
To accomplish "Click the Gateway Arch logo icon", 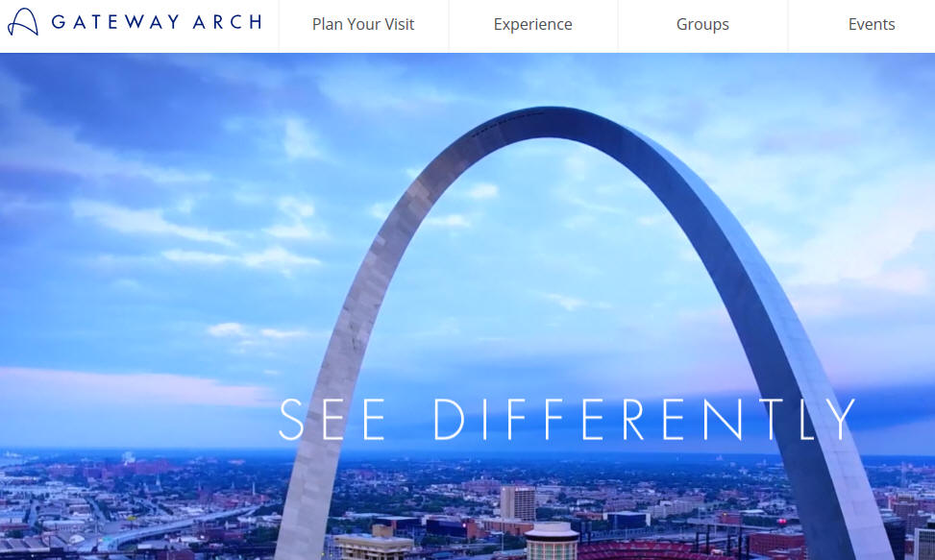I will [x=23, y=22].
